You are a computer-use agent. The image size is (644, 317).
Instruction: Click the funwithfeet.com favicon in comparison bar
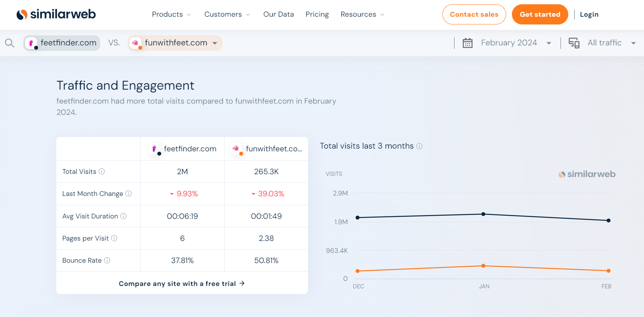(136, 43)
